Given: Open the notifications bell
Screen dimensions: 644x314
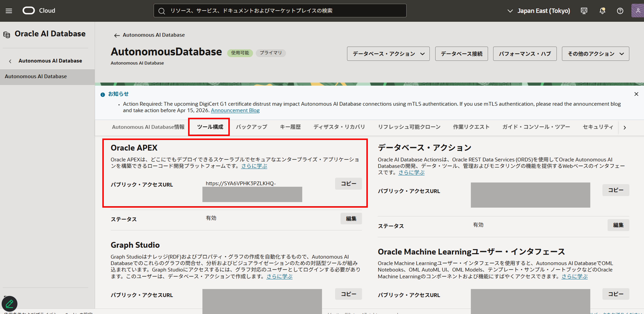Looking at the screenshot, I should coord(602,11).
